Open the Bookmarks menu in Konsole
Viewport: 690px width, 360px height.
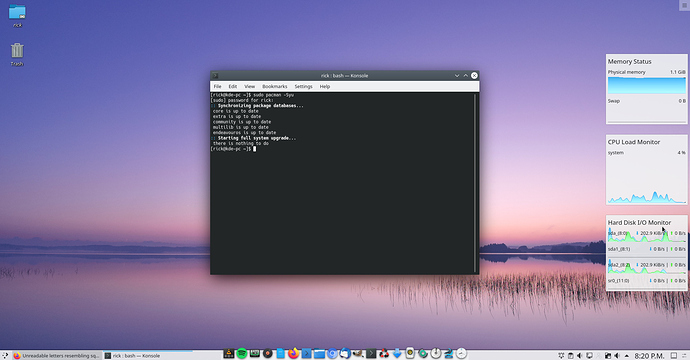point(275,87)
